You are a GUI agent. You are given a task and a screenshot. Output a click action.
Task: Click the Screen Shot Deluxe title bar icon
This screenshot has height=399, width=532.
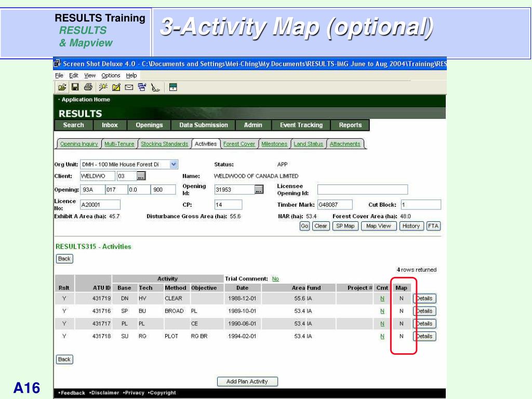click(x=57, y=63)
